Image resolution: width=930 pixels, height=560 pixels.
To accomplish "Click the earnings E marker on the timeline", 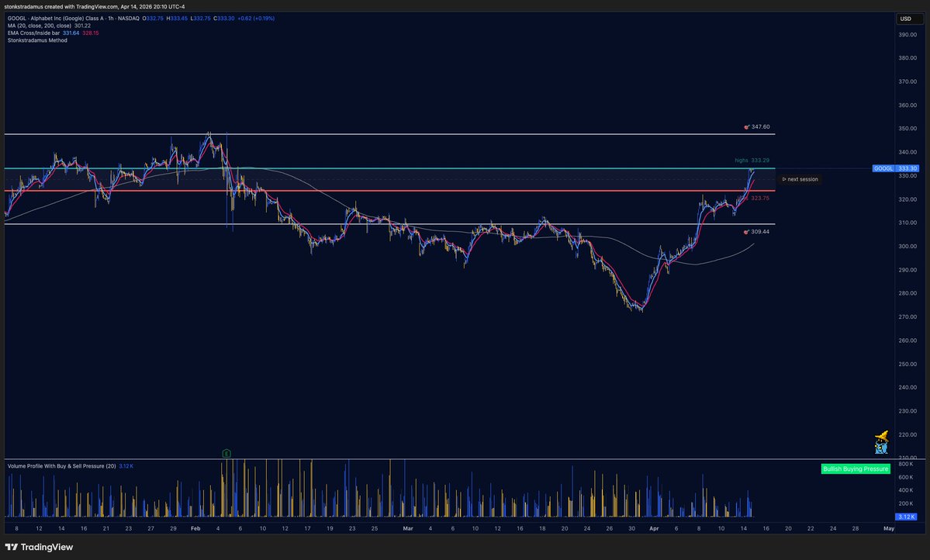I will click(226, 453).
